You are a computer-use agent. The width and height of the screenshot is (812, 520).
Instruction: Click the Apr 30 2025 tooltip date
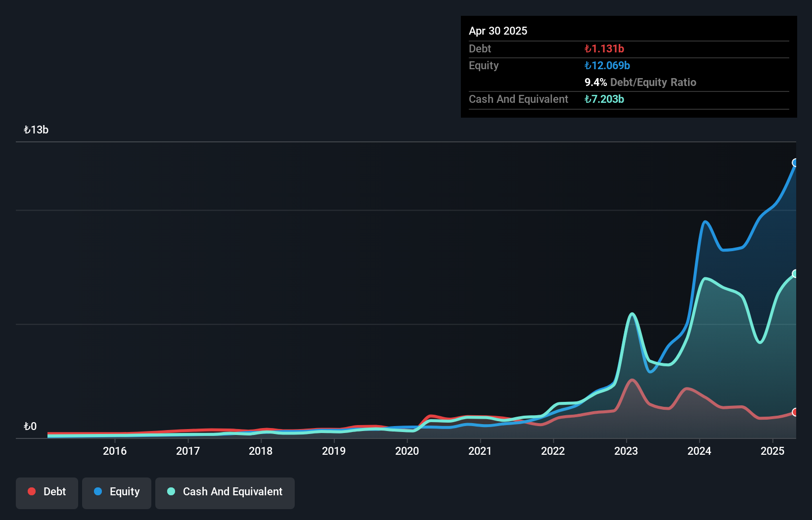pyautogui.click(x=498, y=31)
